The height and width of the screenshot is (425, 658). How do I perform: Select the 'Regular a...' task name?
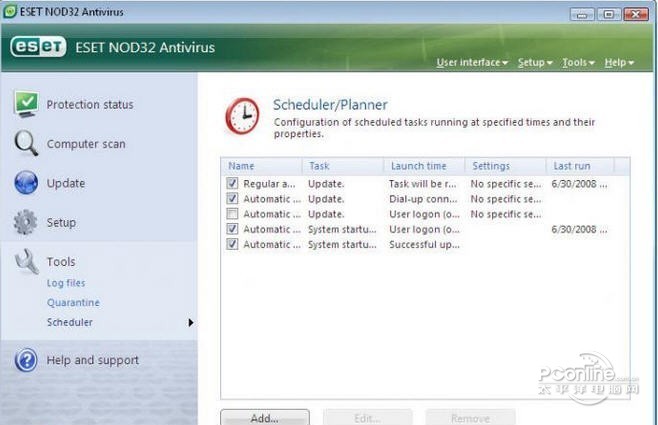click(x=269, y=184)
